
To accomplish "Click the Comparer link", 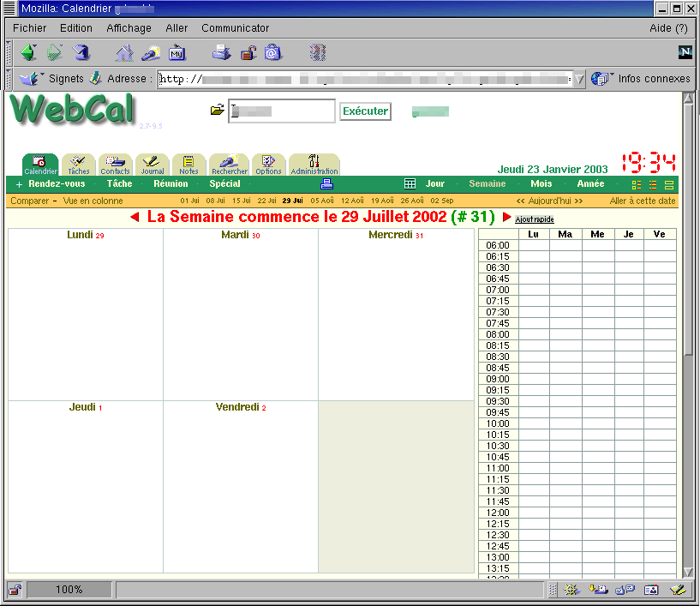I will [29, 201].
